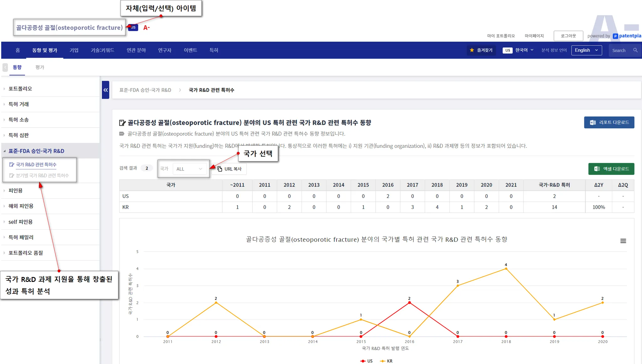Image resolution: width=642 pixels, height=364 pixels.
Task: Click the US flag badge near title
Action: click(133, 28)
